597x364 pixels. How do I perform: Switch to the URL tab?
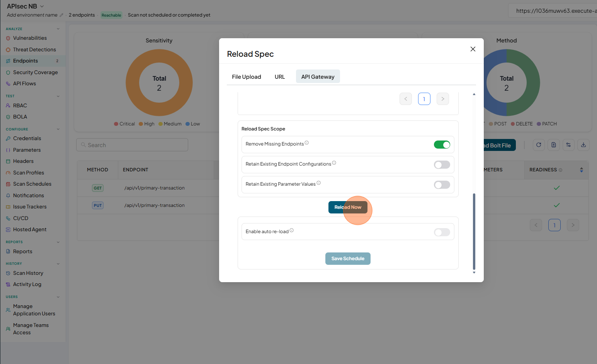[x=280, y=77]
